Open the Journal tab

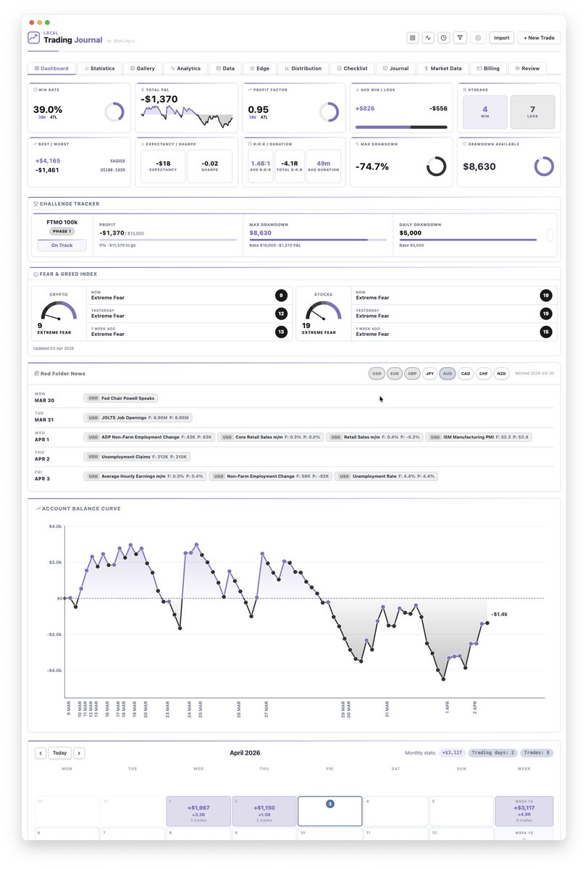(396, 69)
